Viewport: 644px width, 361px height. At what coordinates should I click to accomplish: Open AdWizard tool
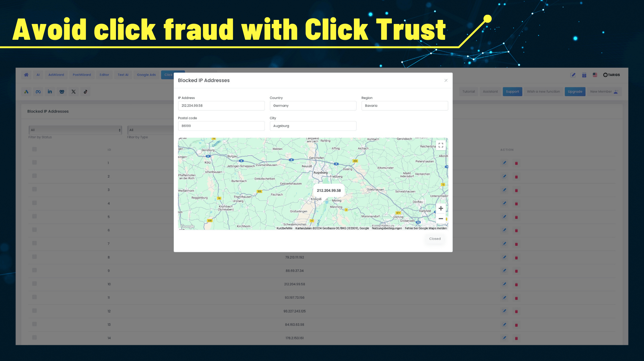[x=56, y=75]
